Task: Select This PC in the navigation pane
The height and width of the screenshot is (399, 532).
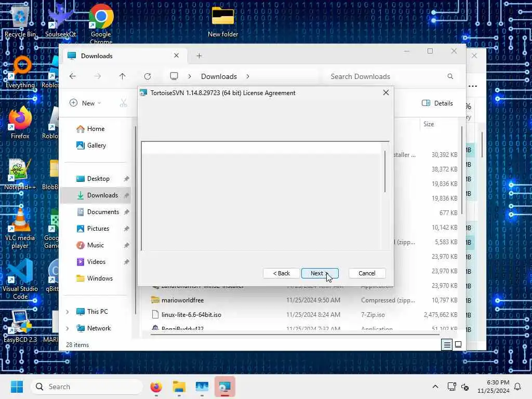Action: pyautogui.click(x=97, y=312)
